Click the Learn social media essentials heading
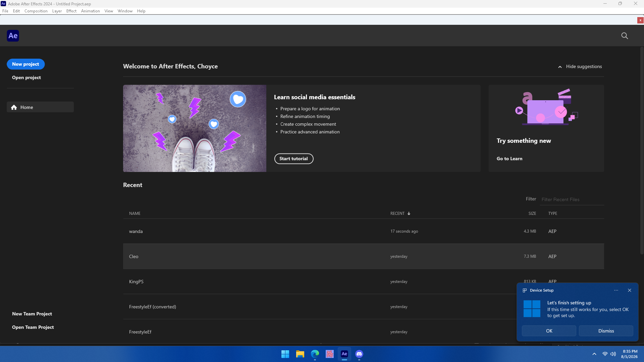644x362 pixels. coord(315,97)
